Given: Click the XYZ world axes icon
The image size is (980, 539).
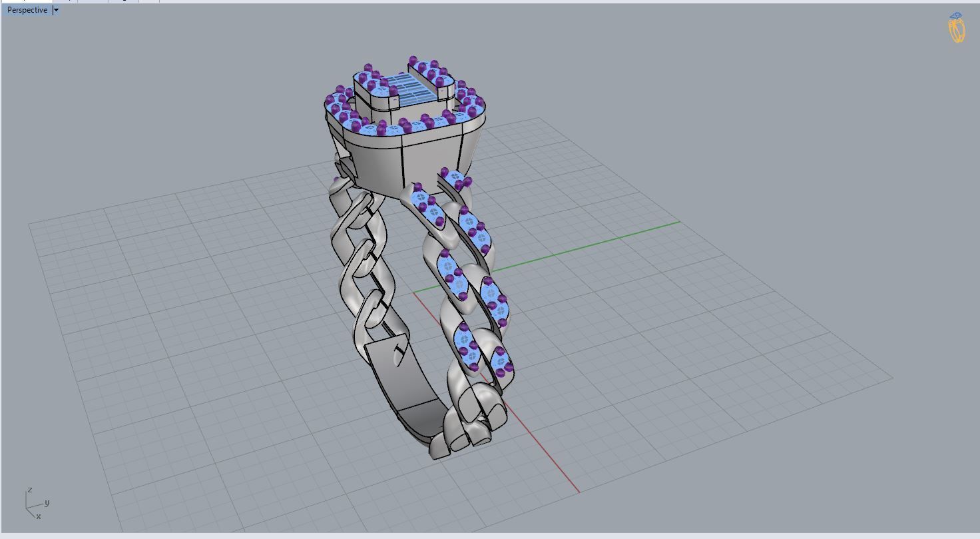Looking at the screenshot, I should pos(37,504).
